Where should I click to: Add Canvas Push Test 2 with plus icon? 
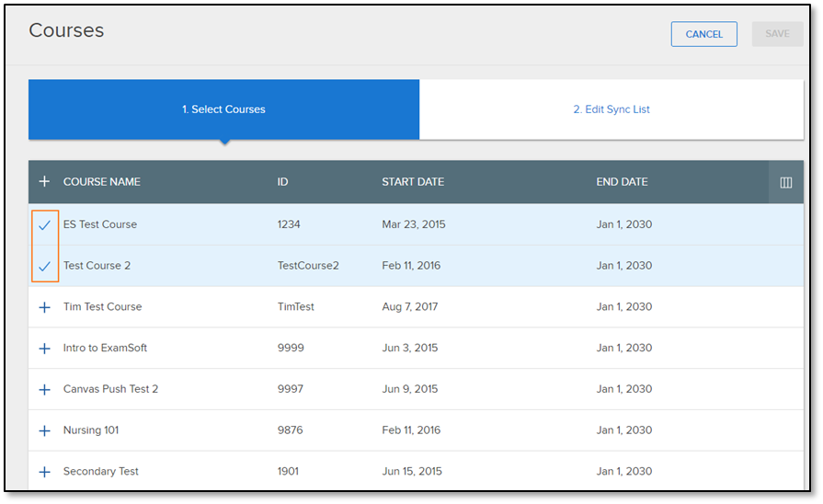coord(45,390)
